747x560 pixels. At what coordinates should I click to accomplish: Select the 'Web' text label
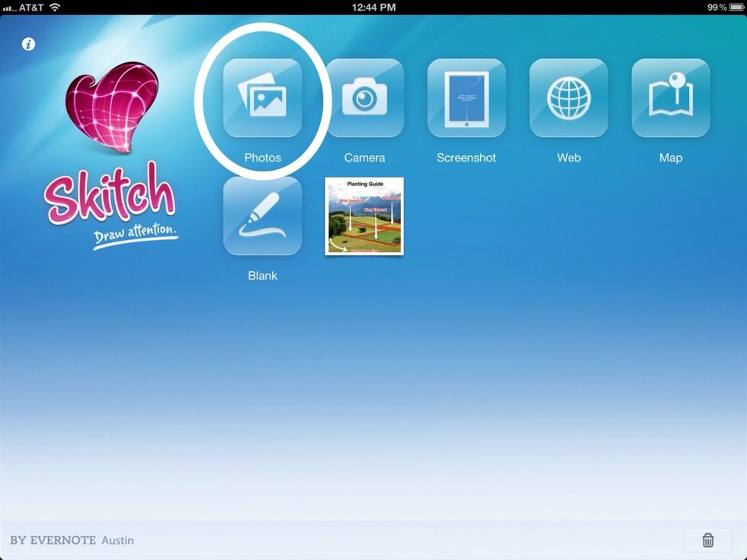(x=569, y=158)
